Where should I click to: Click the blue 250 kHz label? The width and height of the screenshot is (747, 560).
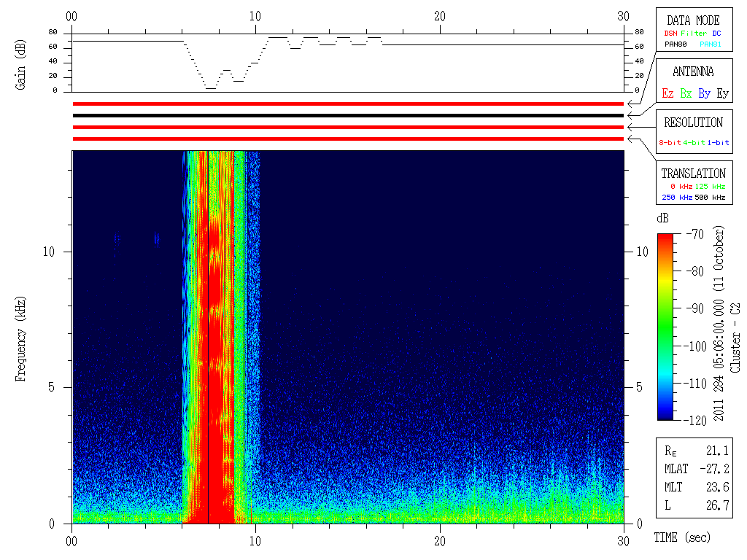click(x=677, y=197)
